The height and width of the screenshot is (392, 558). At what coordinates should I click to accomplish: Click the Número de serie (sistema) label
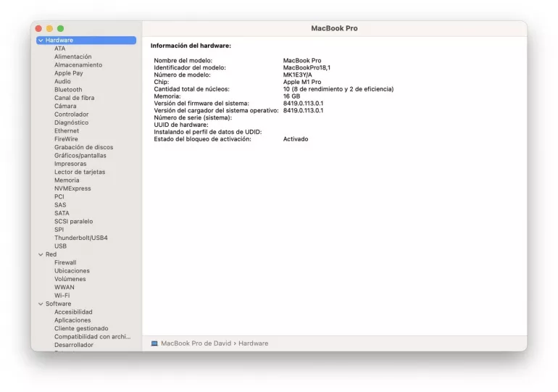193,117
